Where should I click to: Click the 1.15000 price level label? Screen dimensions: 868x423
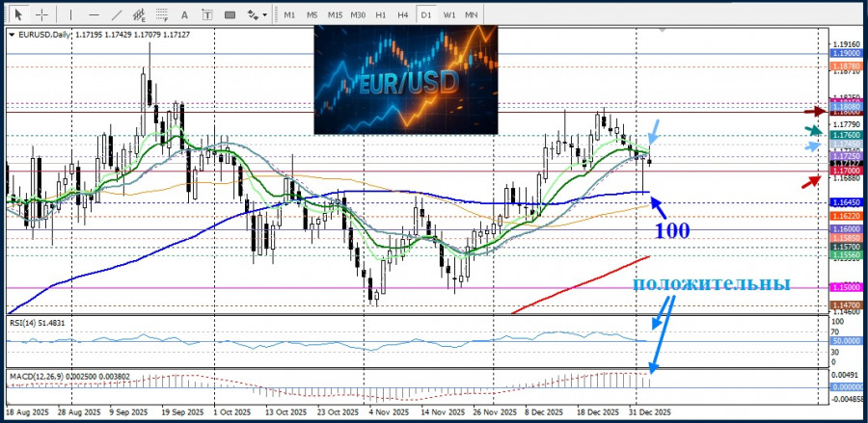pyautogui.click(x=847, y=287)
